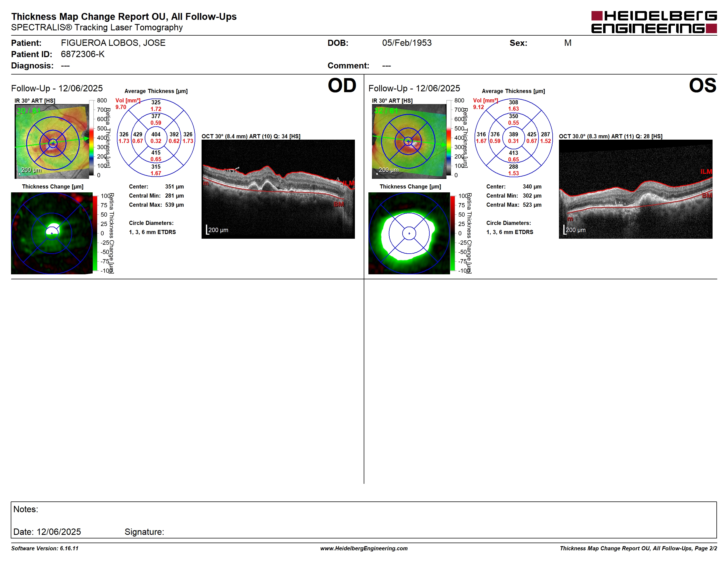Image resolution: width=728 pixels, height=563 pixels.
Task: Select OD inner inferior value 415
Action: coord(156,153)
